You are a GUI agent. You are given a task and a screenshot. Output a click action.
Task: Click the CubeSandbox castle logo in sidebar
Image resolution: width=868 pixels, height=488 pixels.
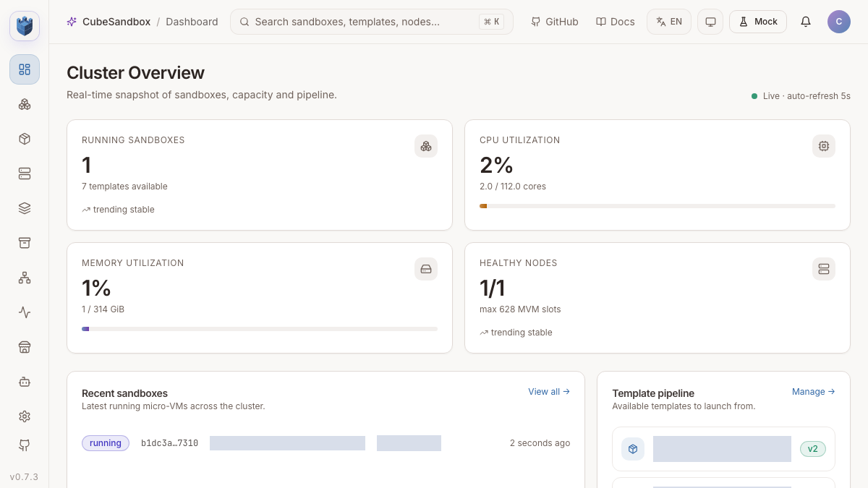(25, 26)
